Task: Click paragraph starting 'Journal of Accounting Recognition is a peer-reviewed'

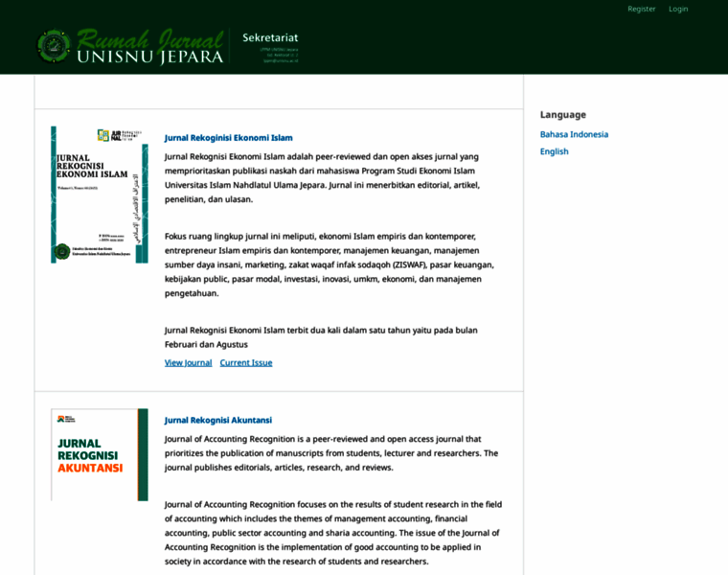Action: pos(331,453)
